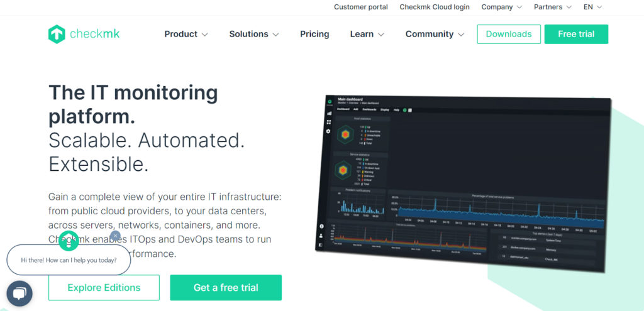The height and width of the screenshot is (311, 644).
Task: Click the Downloads button
Action: point(509,34)
